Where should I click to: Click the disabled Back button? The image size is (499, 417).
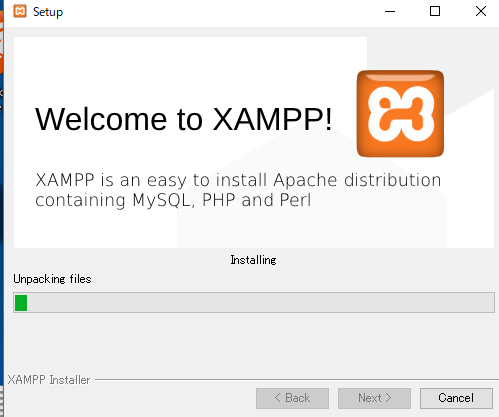[292, 398]
